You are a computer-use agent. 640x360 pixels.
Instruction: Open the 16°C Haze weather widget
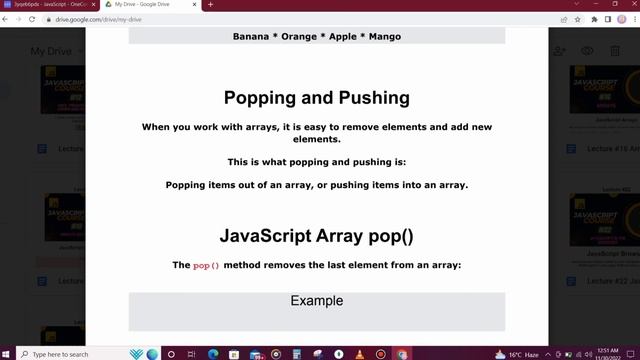click(517, 354)
